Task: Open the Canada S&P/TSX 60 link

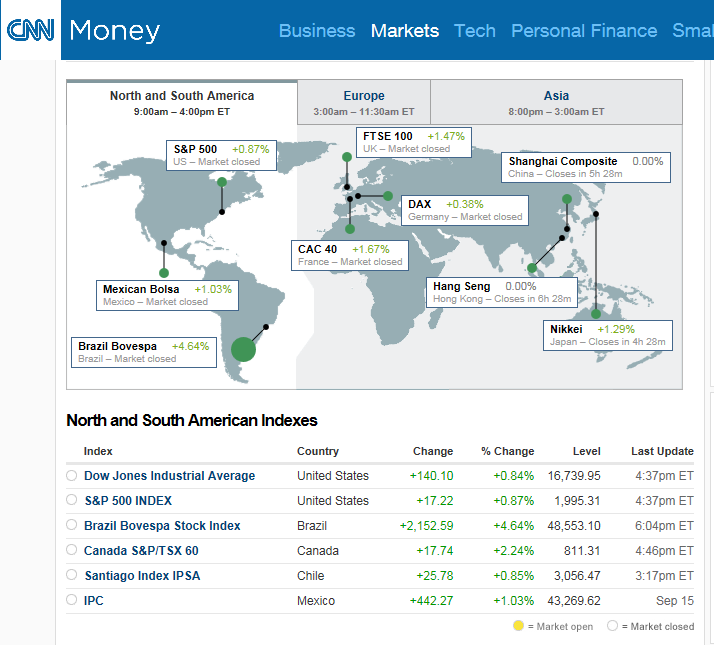Action: 141,551
